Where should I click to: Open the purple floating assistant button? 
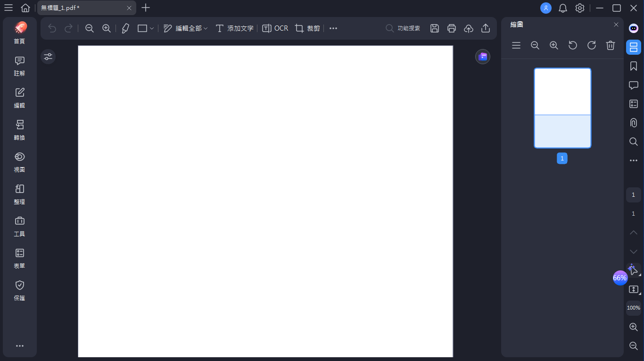(483, 57)
